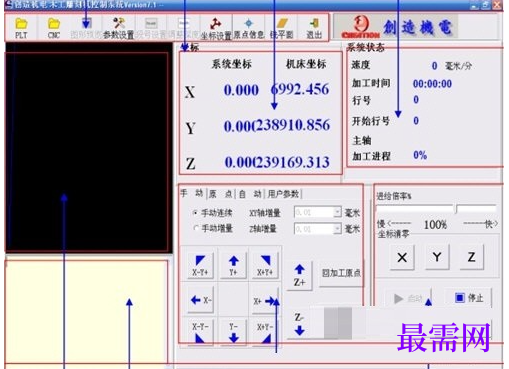Screen dimensions: 509x369
Task: Click the 停止 stop button
Action: (x=468, y=297)
